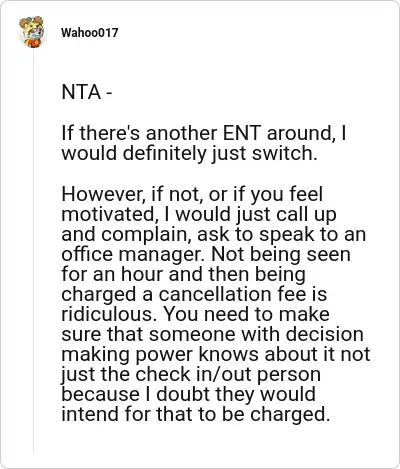Click the word 'However' starting the third paragraph

click(x=102, y=194)
